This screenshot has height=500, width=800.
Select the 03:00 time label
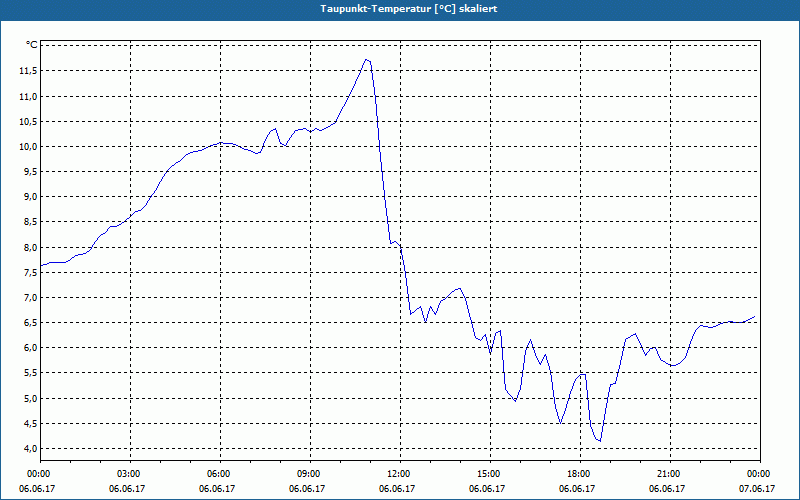(130, 473)
